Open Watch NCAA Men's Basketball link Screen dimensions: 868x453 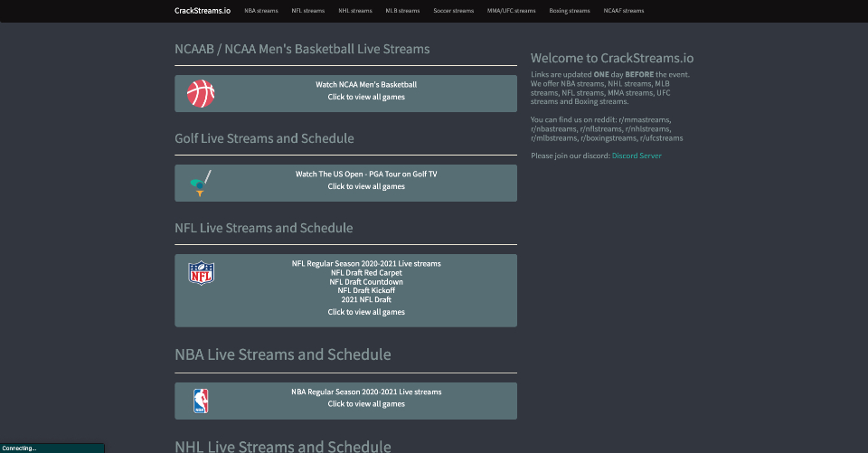pos(366,85)
